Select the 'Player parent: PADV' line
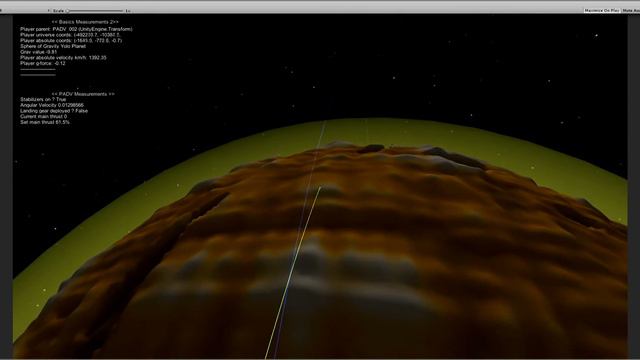 click(x=76, y=29)
